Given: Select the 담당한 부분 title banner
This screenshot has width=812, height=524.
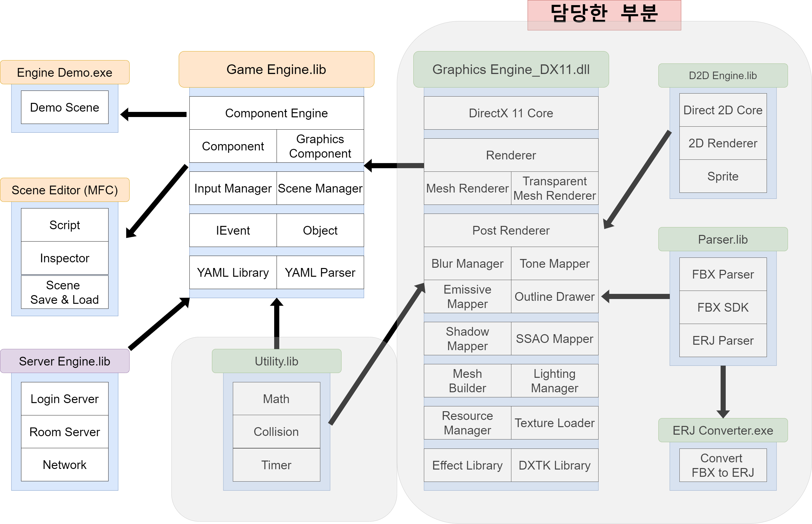Looking at the screenshot, I should coord(604,14).
